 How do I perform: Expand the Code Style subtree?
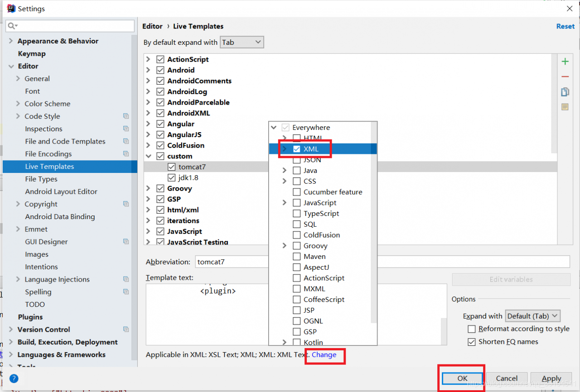pyautogui.click(x=18, y=116)
